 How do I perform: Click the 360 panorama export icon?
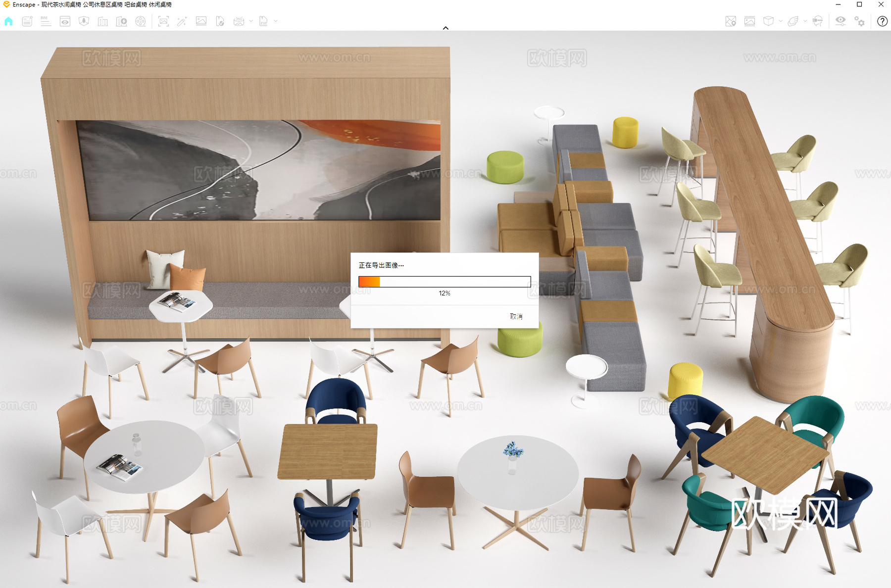239,21
